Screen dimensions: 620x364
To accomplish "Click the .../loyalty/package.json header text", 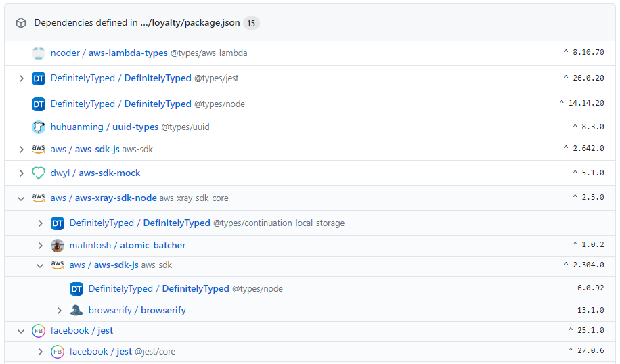I will (190, 23).
